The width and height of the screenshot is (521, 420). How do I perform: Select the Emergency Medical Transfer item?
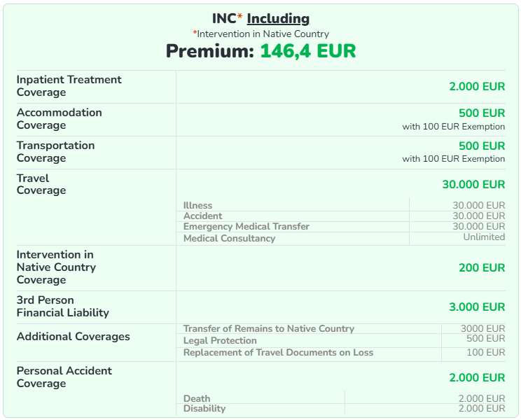[246, 227]
